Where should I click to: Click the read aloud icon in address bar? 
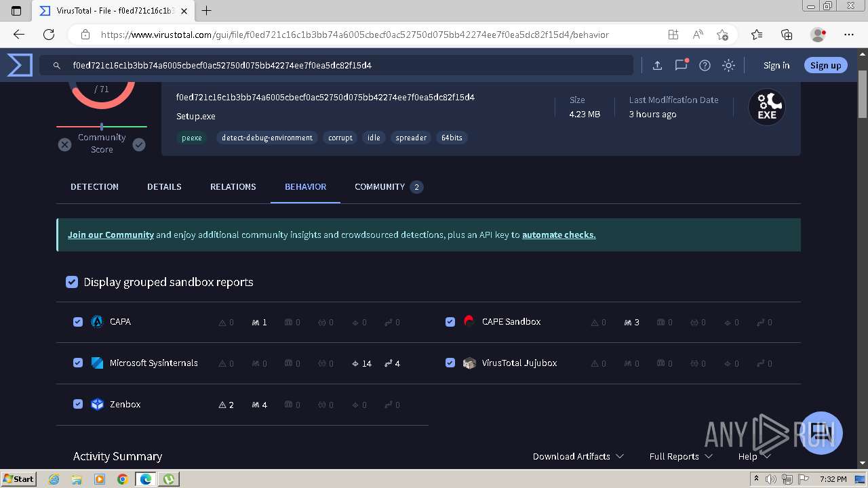tap(698, 35)
